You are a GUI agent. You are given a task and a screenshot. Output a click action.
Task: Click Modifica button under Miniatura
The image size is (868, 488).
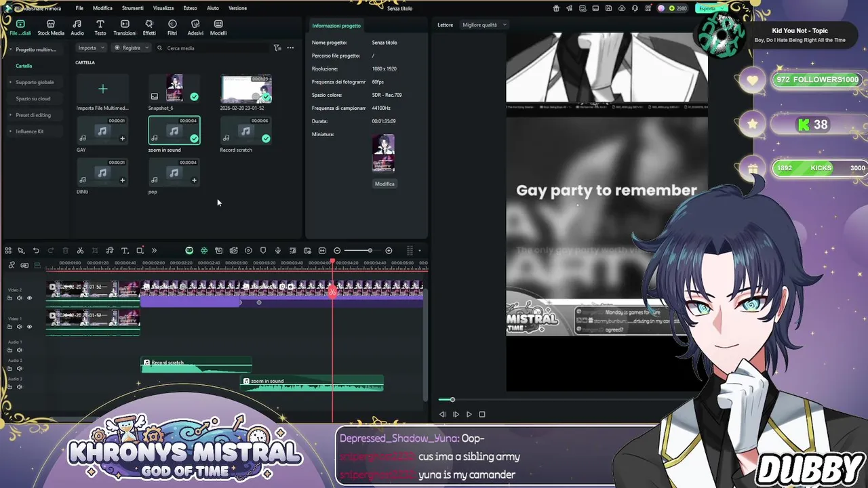384,184
